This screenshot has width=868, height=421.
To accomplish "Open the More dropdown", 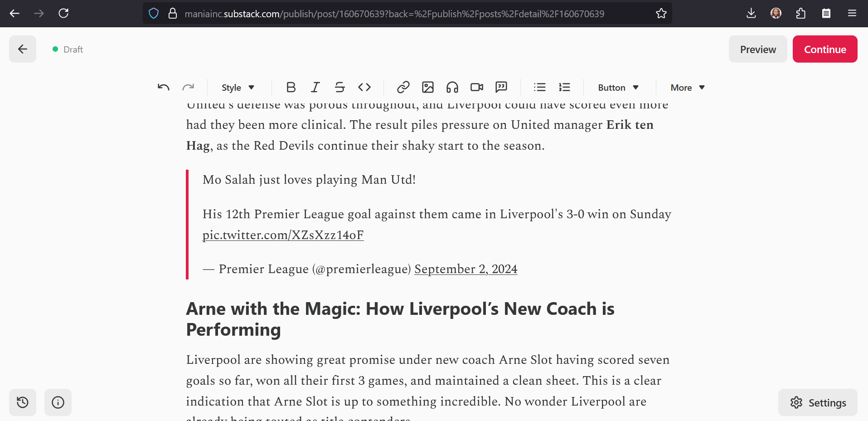I will pos(688,88).
